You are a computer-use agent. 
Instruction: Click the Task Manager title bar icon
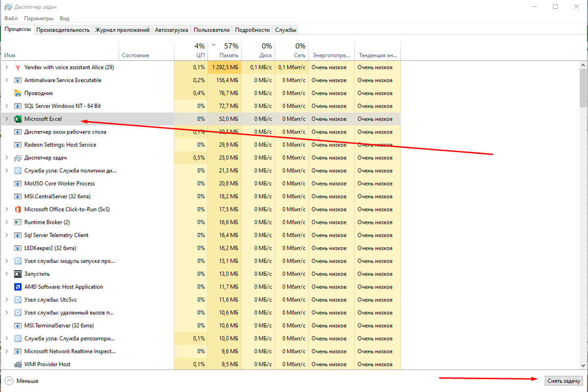8,7
